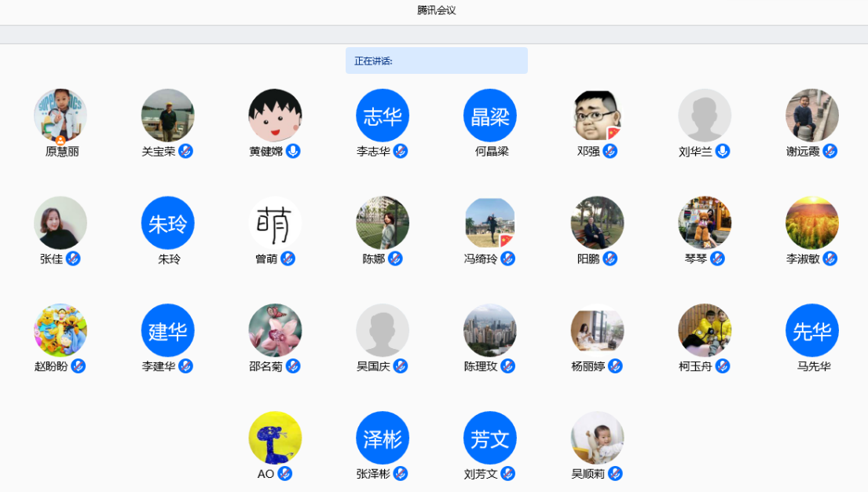The width and height of the screenshot is (868, 492).
Task: Click the muted mic icon next to 李志华
Action: [401, 151]
